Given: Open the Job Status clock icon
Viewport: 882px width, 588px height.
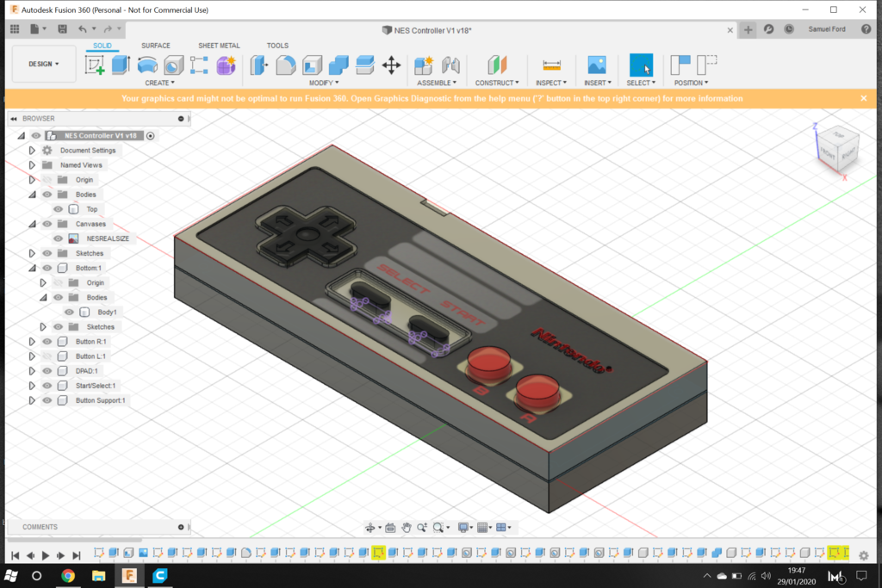Looking at the screenshot, I should [x=789, y=29].
